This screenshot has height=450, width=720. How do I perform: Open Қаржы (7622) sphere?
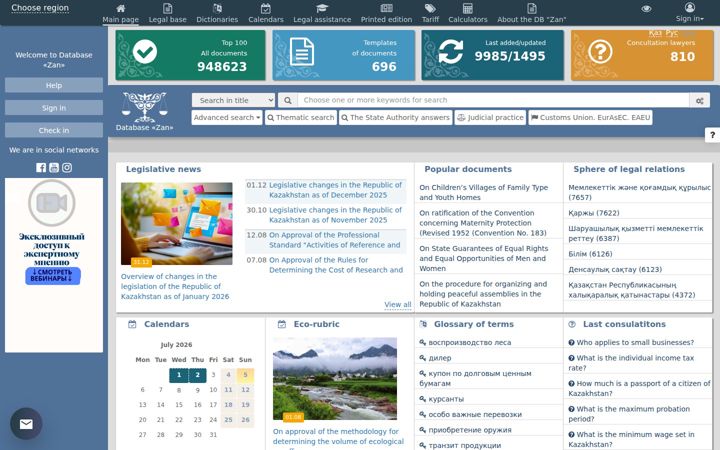[x=594, y=213]
